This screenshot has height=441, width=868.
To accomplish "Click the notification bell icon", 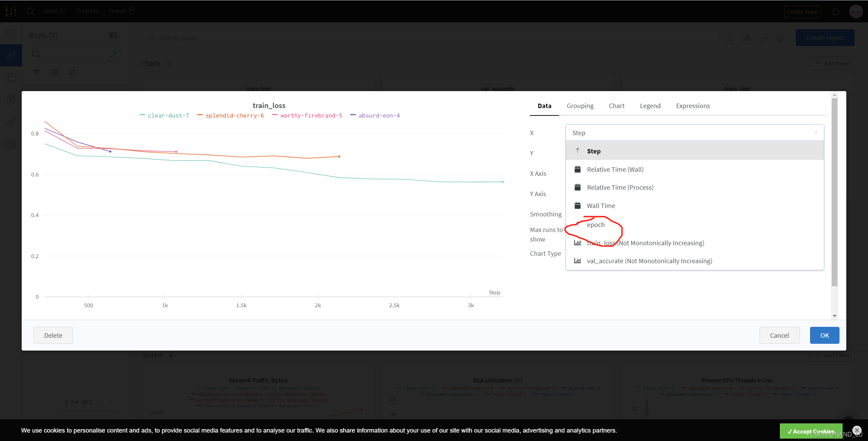I will coord(835,12).
